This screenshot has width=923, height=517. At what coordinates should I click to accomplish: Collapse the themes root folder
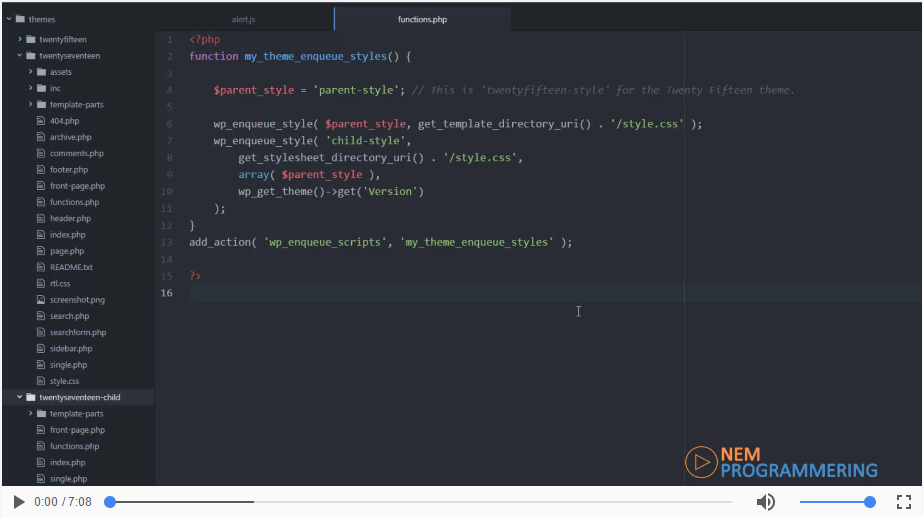9,19
